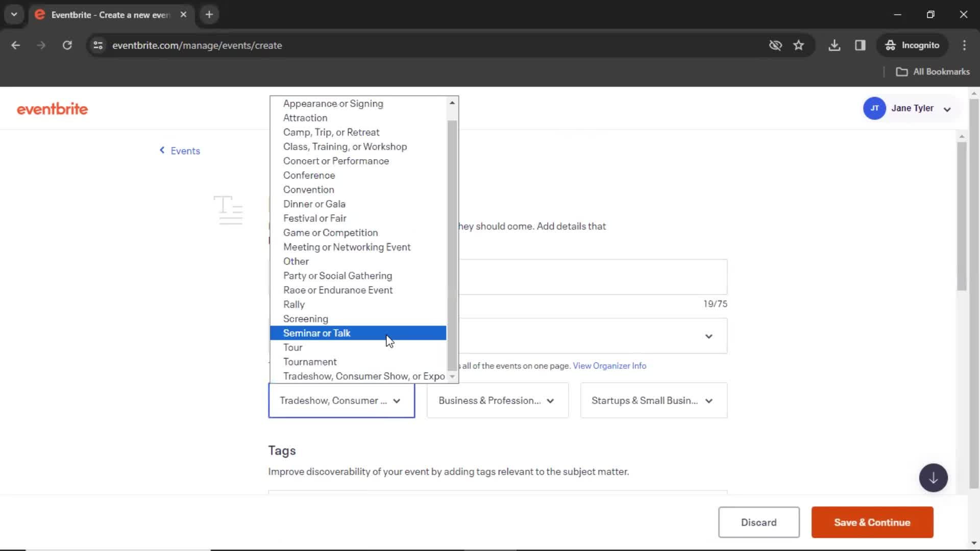Close the Eventbrite tab

(183, 15)
